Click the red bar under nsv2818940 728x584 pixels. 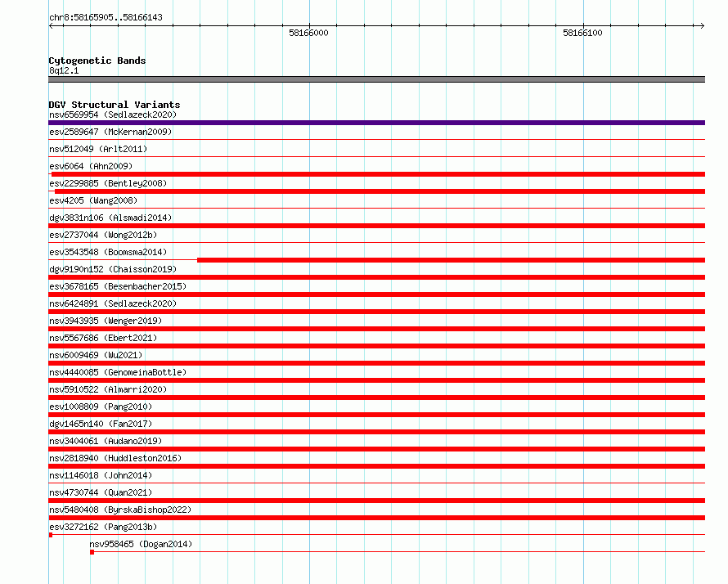tap(376, 466)
